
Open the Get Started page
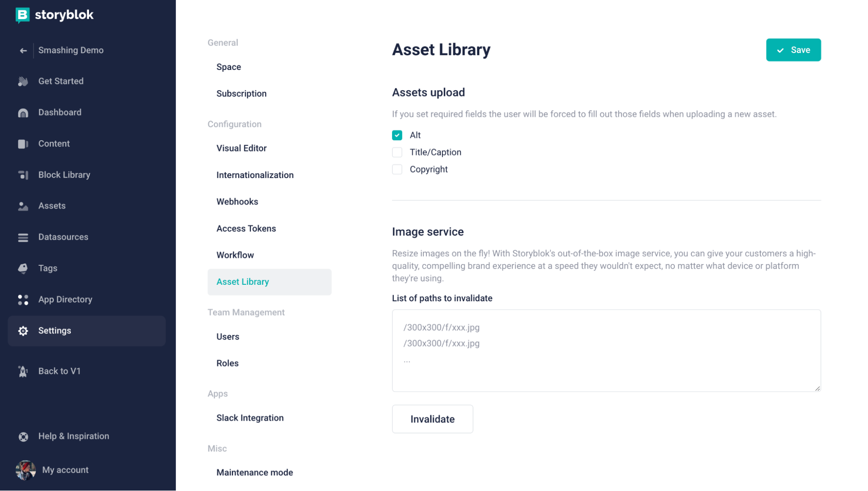(x=61, y=81)
